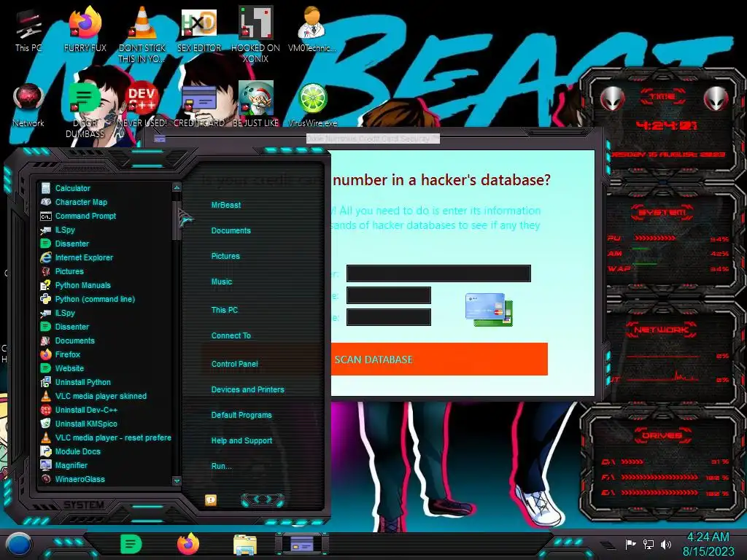This screenshot has height=560, width=747.
Task: Click the volume speaker tray icon
Action: coord(666,544)
